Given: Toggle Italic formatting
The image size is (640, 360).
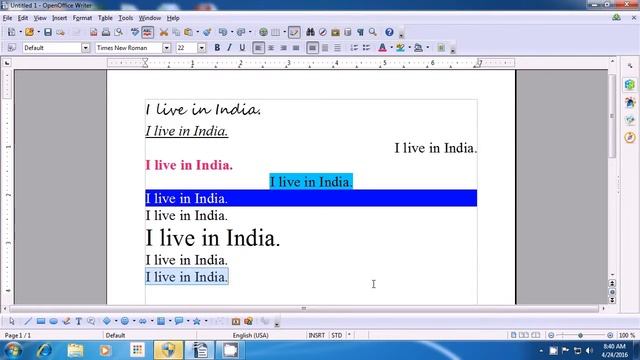Looking at the screenshot, I should (x=229, y=48).
